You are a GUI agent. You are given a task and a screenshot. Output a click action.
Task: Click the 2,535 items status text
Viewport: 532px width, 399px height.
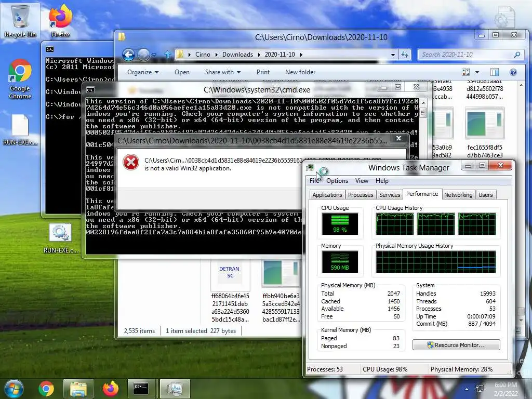pyautogui.click(x=139, y=331)
